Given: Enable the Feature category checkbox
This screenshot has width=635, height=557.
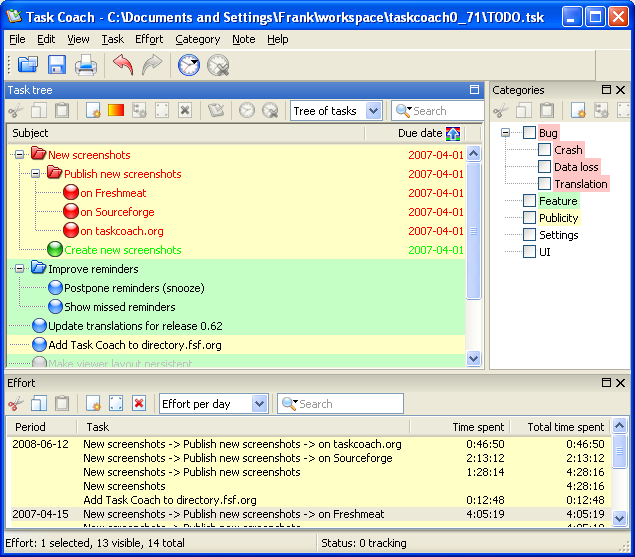Looking at the screenshot, I should point(529,201).
